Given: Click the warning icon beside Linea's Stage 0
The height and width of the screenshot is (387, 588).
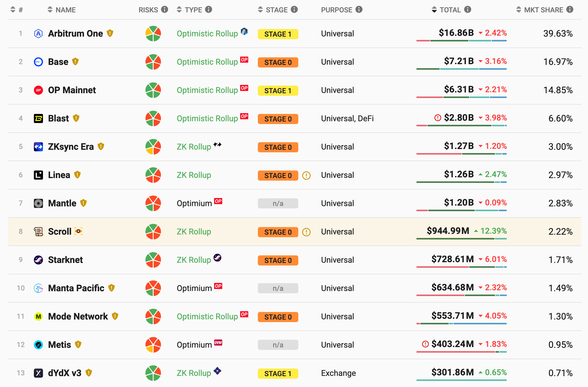Looking at the screenshot, I should tap(307, 175).
